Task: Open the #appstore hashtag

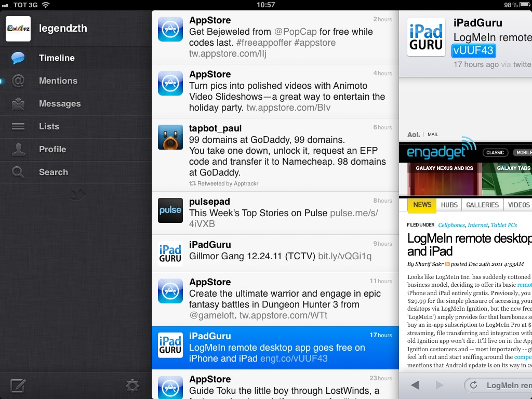Action: point(315,43)
